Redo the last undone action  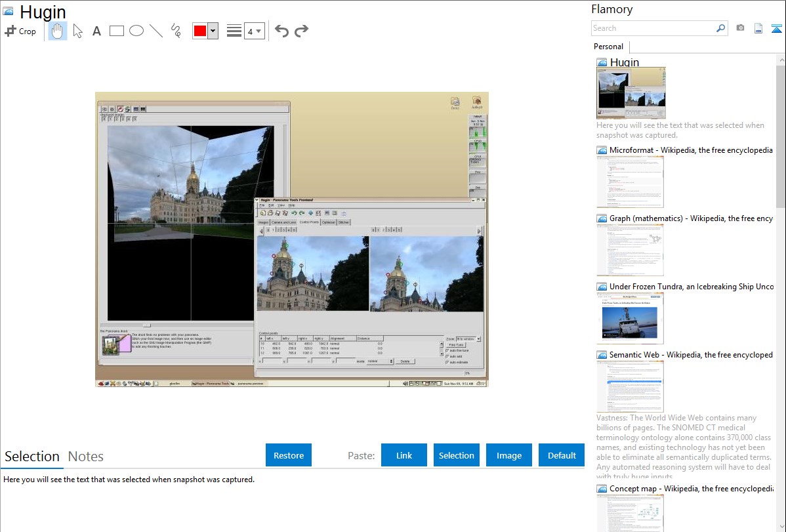pyautogui.click(x=301, y=31)
